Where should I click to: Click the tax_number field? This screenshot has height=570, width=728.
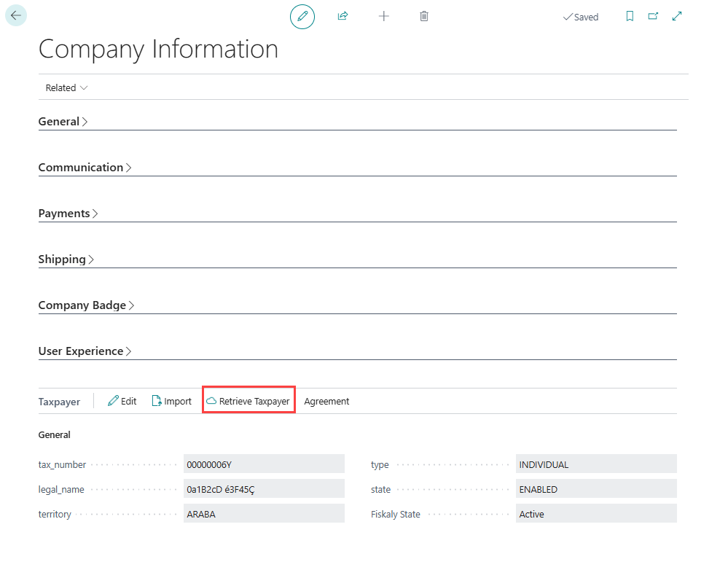coord(263,464)
